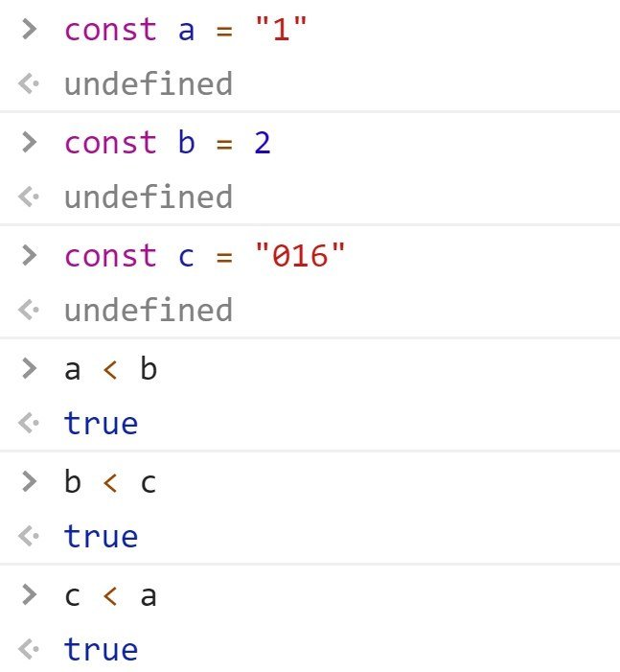620x672 pixels.
Task: Click the undefined result under const a
Action: [x=148, y=84]
